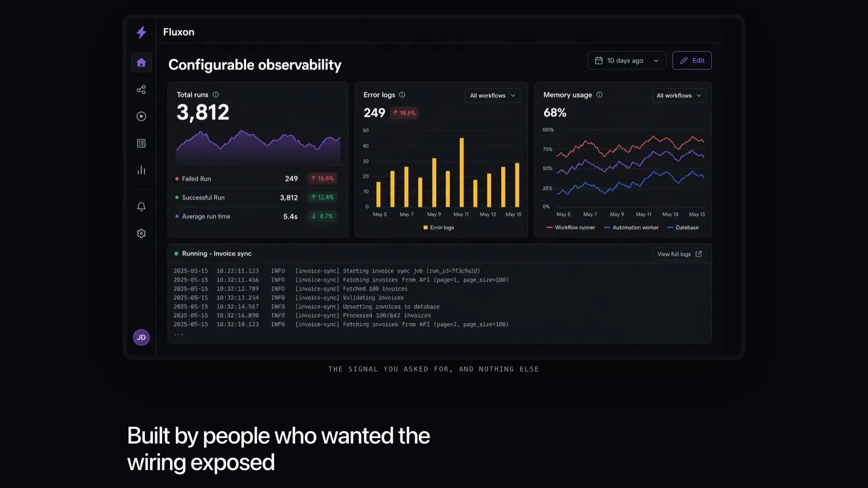Click the tallest error bar at May 11
This screenshot has height=488, width=868.
(462, 172)
